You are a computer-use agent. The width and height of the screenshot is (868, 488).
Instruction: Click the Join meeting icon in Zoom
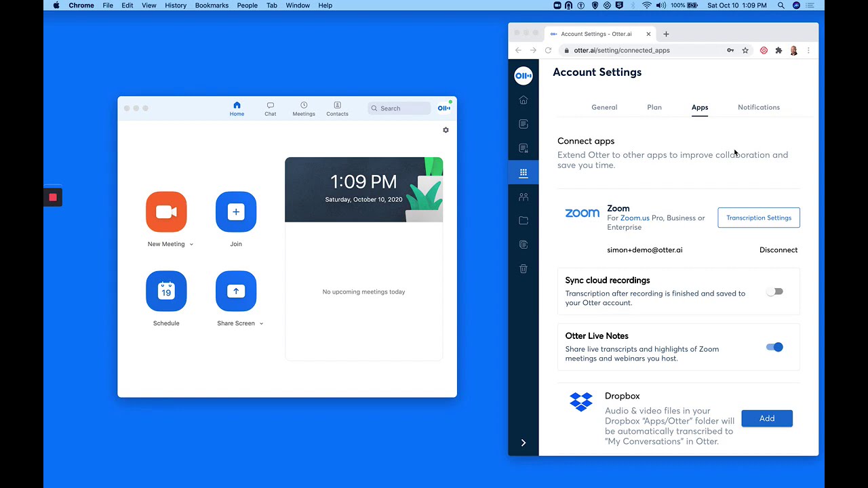(236, 212)
